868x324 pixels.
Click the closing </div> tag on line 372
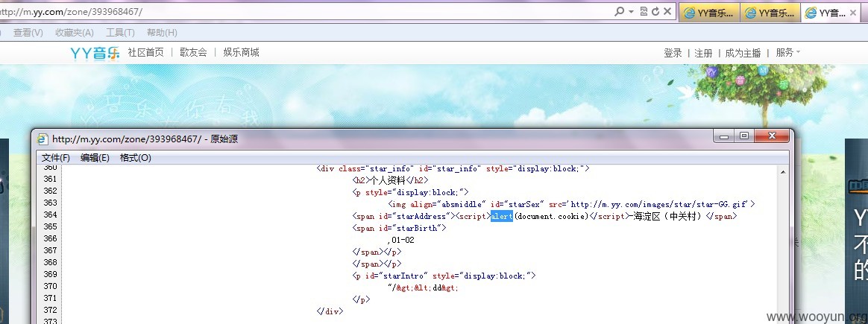point(330,311)
